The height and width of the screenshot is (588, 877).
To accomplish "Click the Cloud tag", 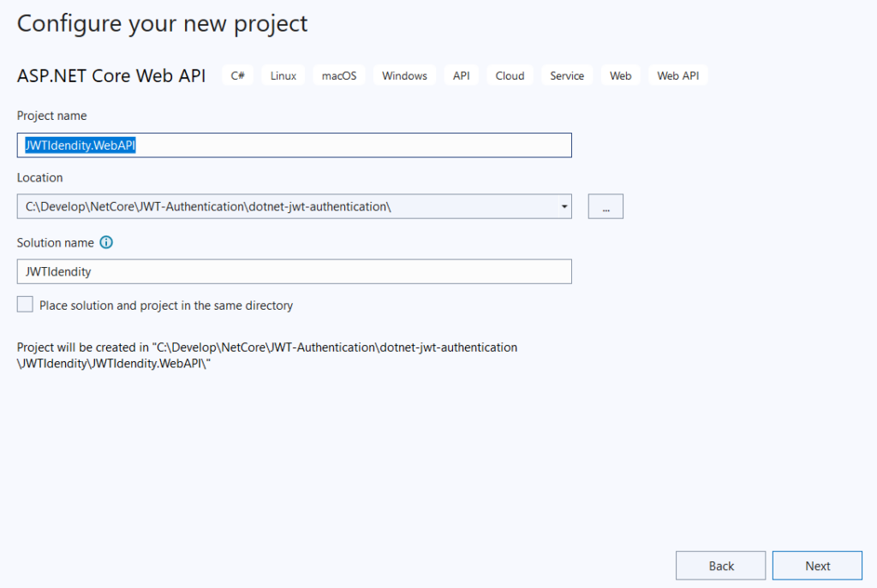I will click(510, 75).
